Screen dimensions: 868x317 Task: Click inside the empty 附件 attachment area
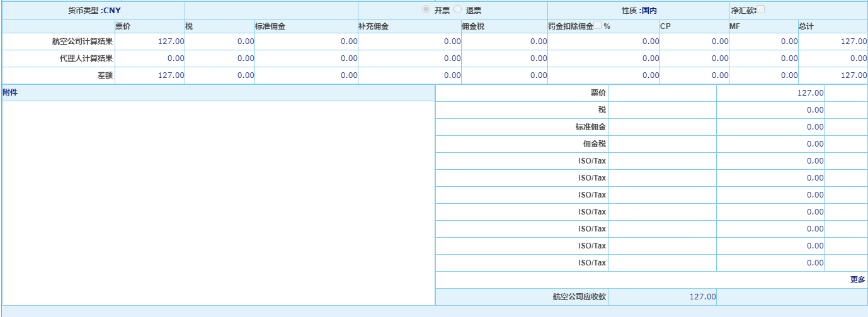[218, 203]
